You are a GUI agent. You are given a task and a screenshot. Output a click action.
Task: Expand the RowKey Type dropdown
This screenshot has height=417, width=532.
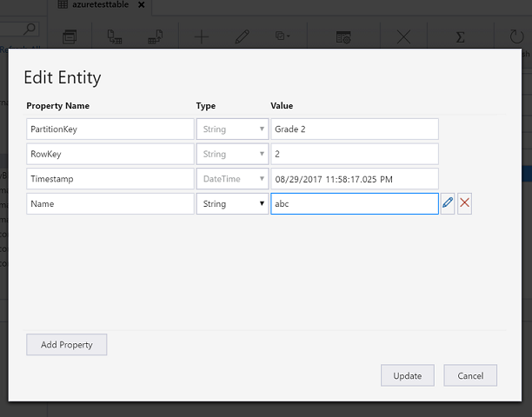pos(232,154)
